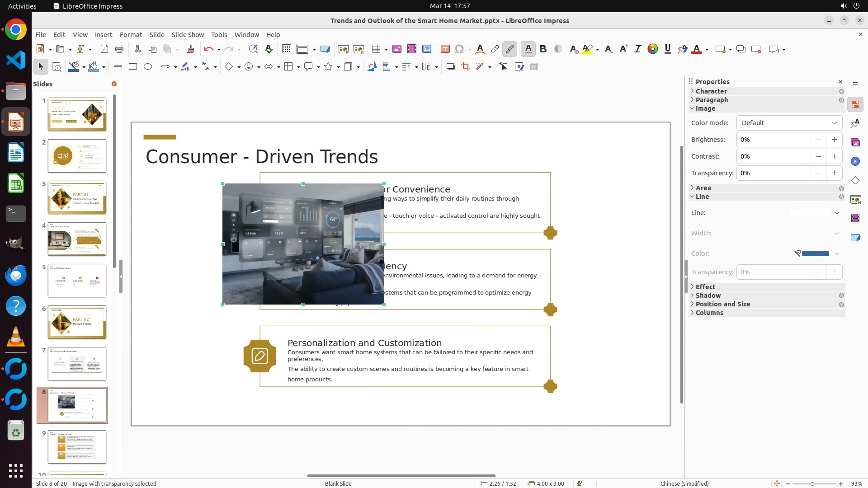Expand the Position and Size section

click(722, 304)
